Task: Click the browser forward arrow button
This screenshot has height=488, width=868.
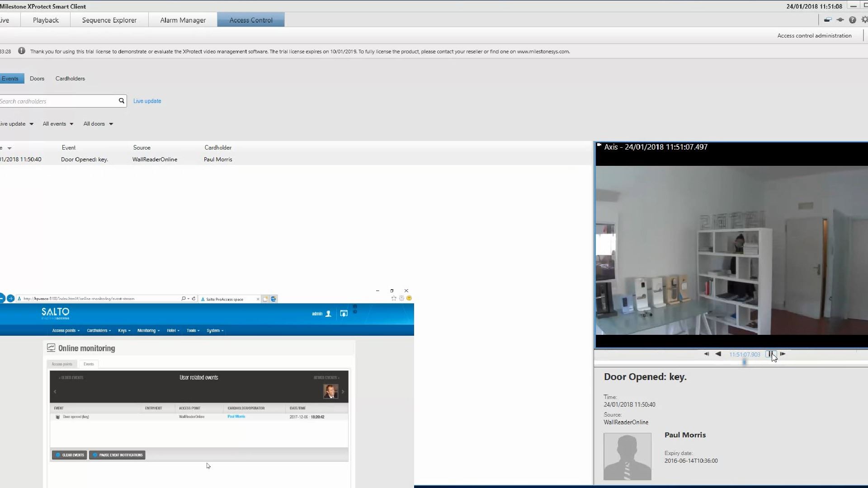Action: pos(10,298)
